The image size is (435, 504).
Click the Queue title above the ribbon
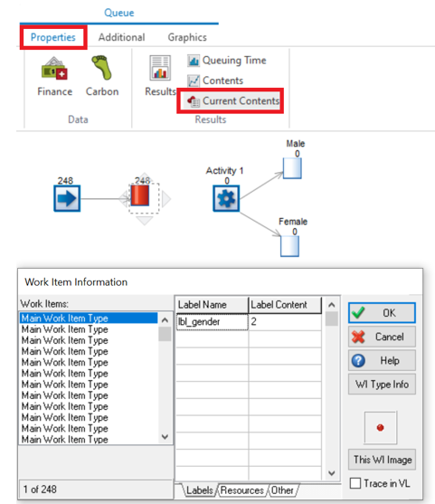pyautogui.click(x=119, y=13)
